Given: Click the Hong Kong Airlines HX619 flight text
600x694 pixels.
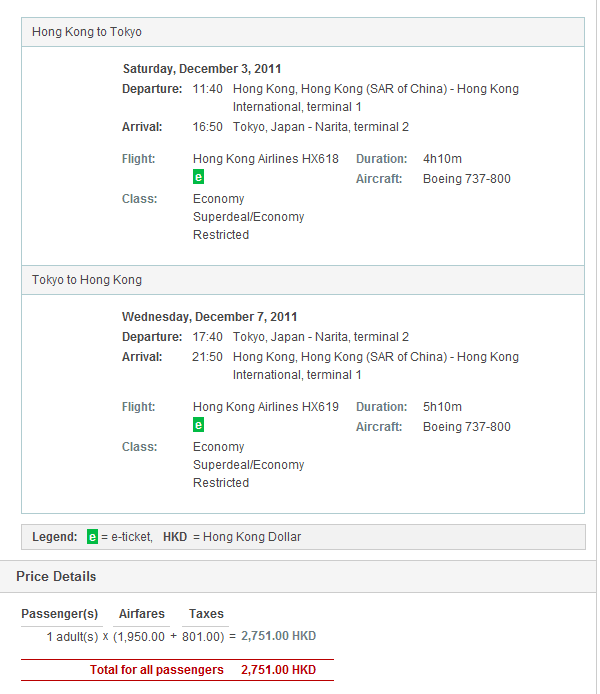Looking at the screenshot, I should tap(265, 407).
